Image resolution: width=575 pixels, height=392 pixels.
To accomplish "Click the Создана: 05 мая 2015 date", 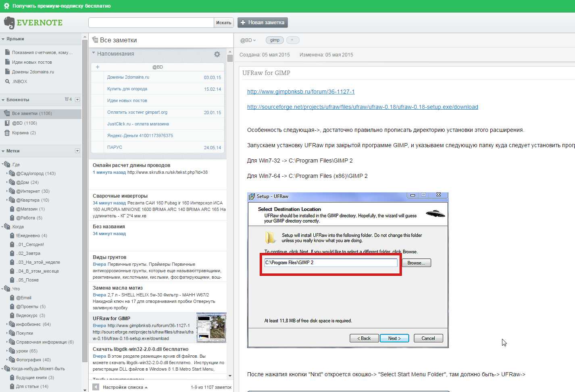I will point(265,55).
